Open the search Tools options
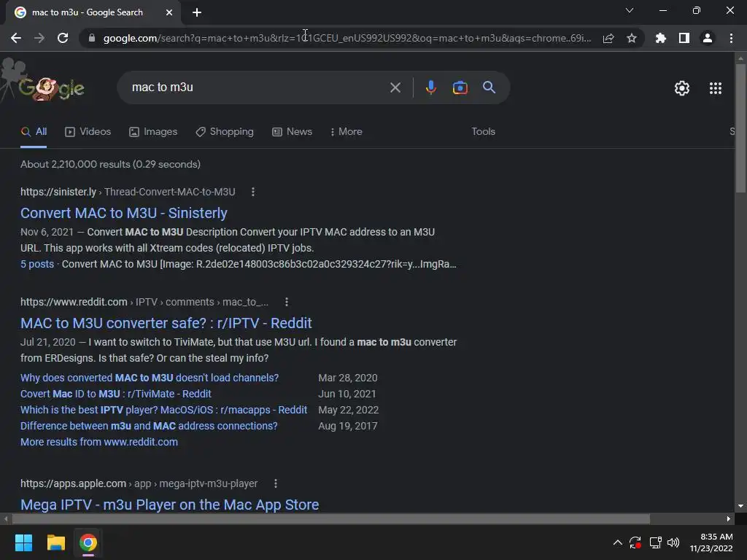This screenshot has height=560, width=747. click(x=483, y=131)
